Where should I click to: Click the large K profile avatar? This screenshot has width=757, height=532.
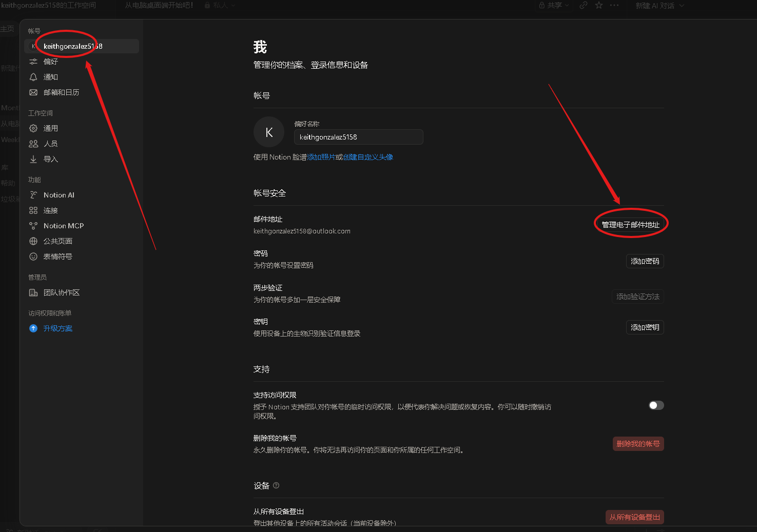click(x=269, y=132)
